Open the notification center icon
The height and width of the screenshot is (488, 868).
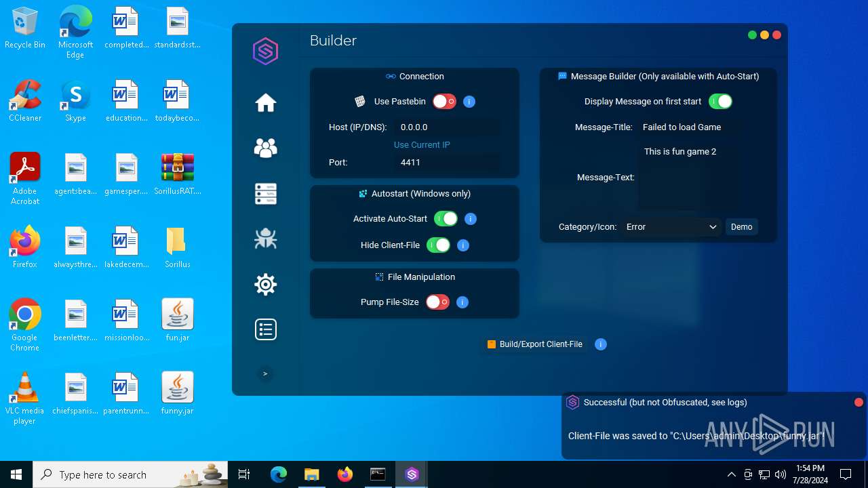846,474
